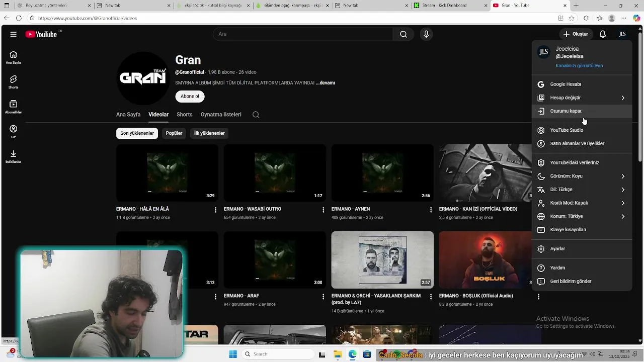Open YouTube'daki verileriniz entry
This screenshot has width=644, height=362.
click(x=582, y=163)
